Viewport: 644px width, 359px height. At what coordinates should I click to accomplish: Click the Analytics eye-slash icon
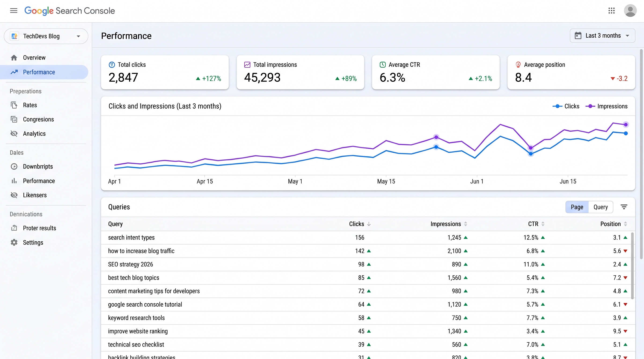14,133
